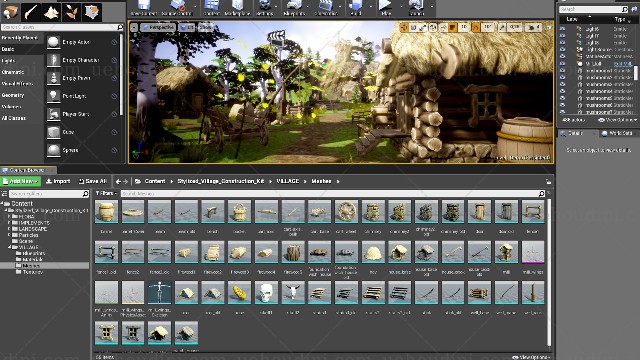Viewport: 640px width, 360px height.
Task: Open rotation snap angle value dropdown
Action: (488, 27)
